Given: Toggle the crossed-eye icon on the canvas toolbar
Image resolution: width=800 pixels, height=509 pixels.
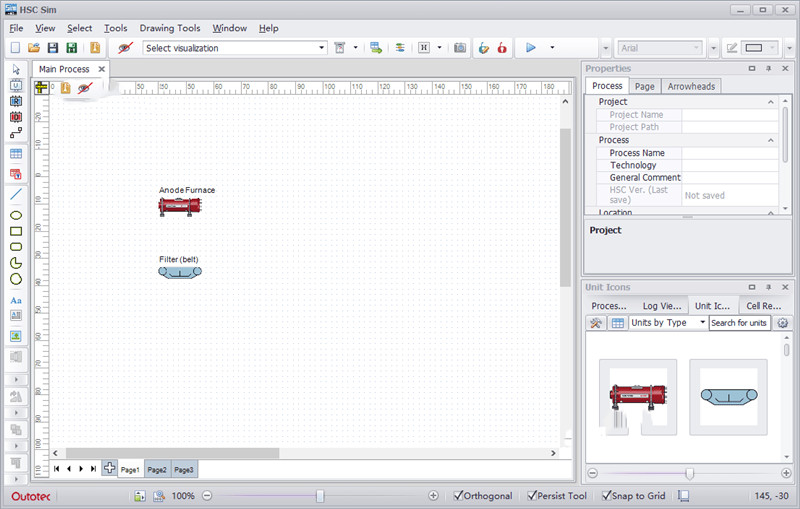Looking at the screenshot, I should point(85,88).
